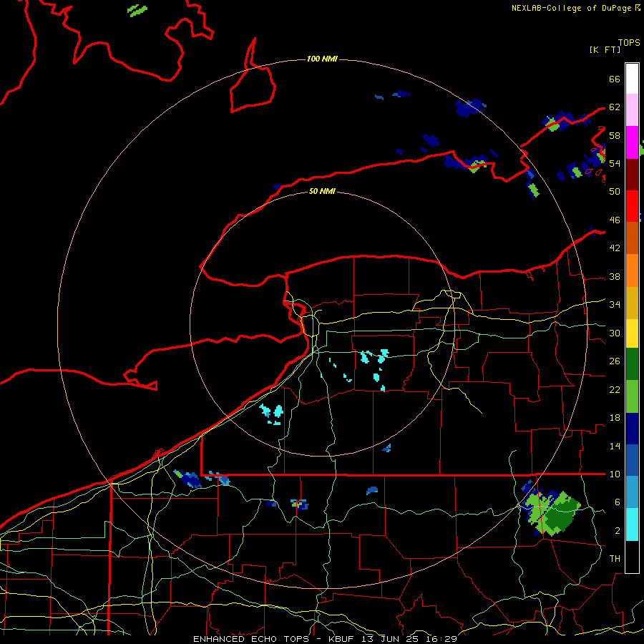Click the 16:29 timestamp in the caption
644x644 pixels.
coord(441,639)
